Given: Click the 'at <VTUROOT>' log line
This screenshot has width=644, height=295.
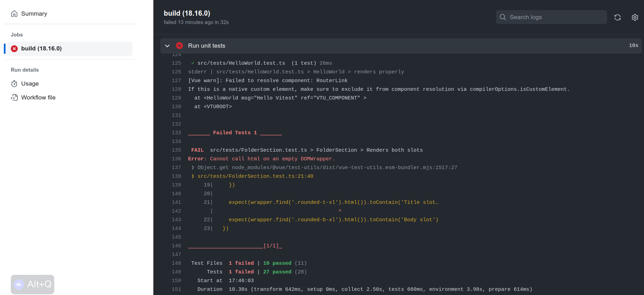Looking at the screenshot, I should click(x=213, y=106).
